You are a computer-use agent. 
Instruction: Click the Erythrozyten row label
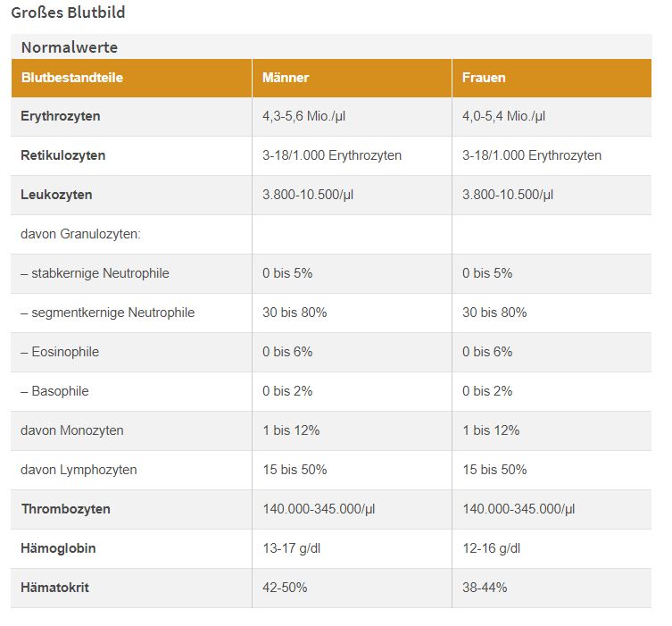(x=61, y=116)
